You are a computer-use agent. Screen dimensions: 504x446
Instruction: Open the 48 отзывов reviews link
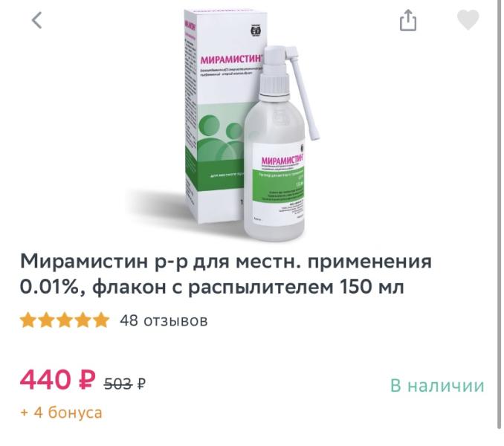[164, 320]
